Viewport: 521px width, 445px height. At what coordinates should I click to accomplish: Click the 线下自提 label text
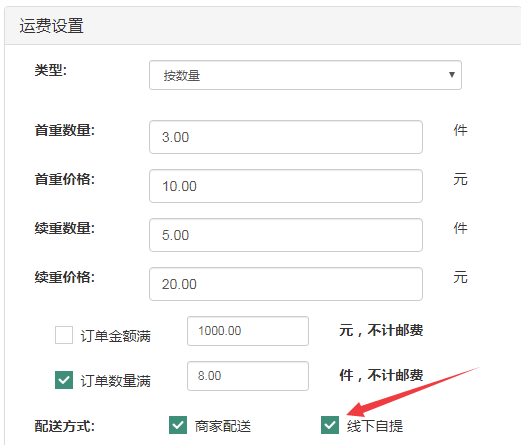click(x=375, y=426)
